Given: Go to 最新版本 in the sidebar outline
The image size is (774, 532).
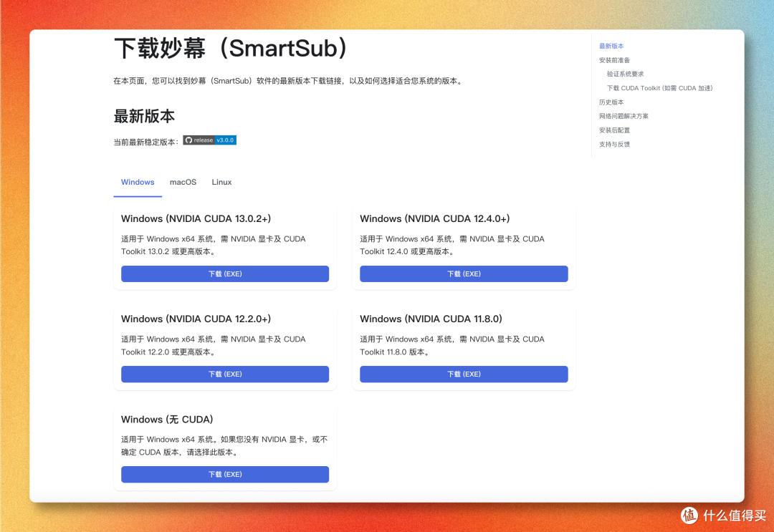Looking at the screenshot, I should coord(611,46).
